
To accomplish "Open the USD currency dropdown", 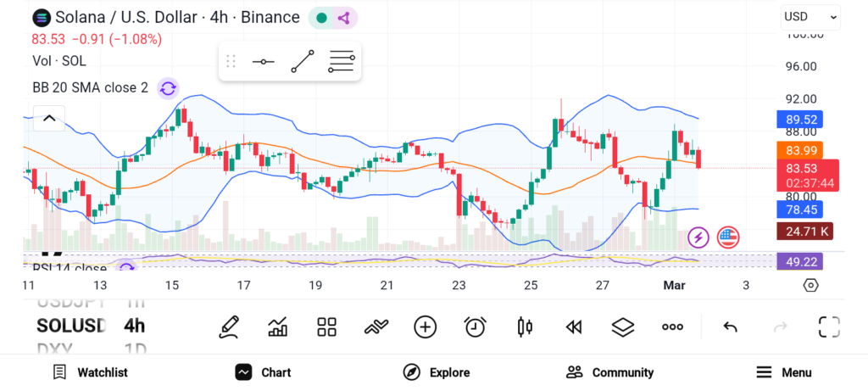I will coord(810,16).
